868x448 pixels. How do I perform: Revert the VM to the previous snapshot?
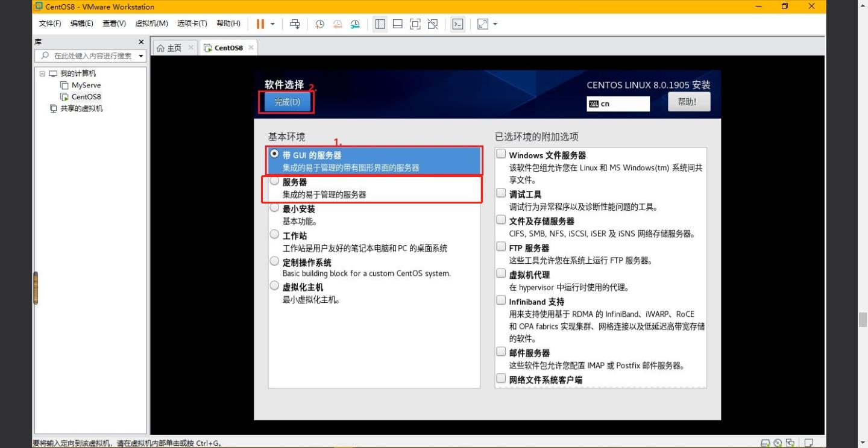(x=338, y=24)
